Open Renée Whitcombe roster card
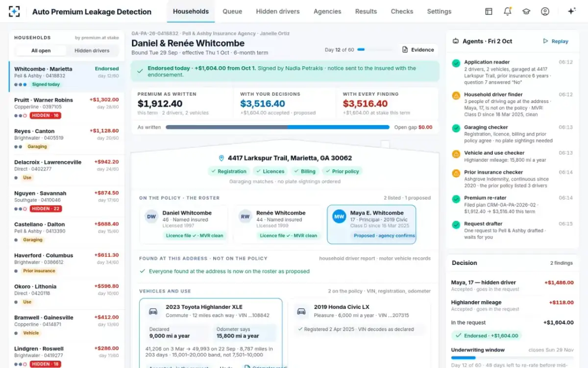 pos(277,224)
